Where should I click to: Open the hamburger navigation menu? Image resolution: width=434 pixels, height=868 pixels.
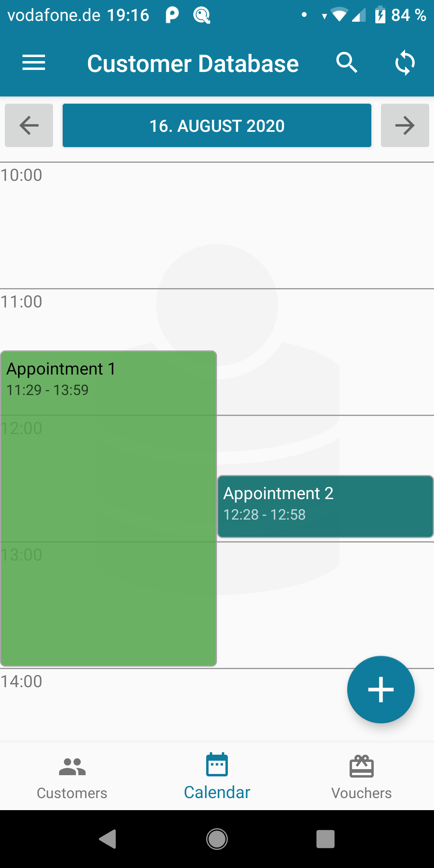click(x=34, y=63)
